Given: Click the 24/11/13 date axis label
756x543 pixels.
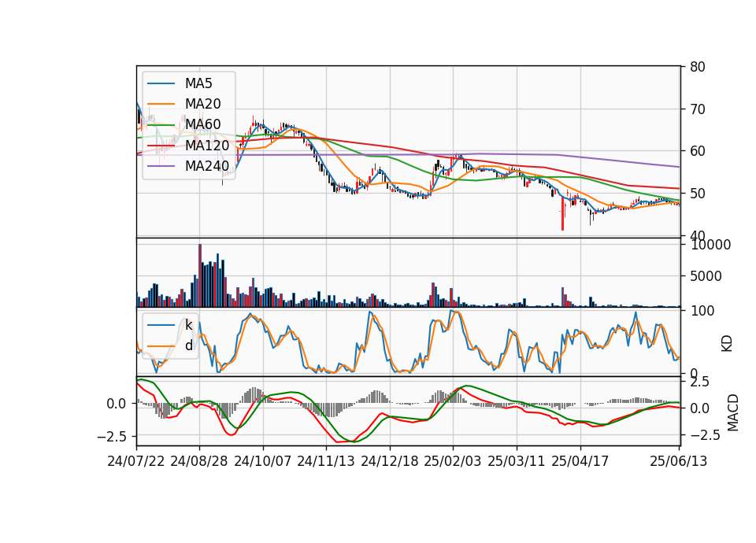Looking at the screenshot, I should tap(326, 461).
